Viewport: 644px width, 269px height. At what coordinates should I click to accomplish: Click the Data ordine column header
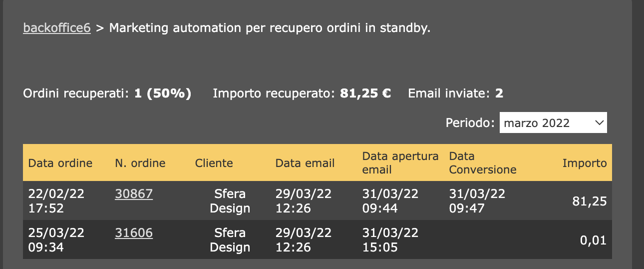pos(60,163)
